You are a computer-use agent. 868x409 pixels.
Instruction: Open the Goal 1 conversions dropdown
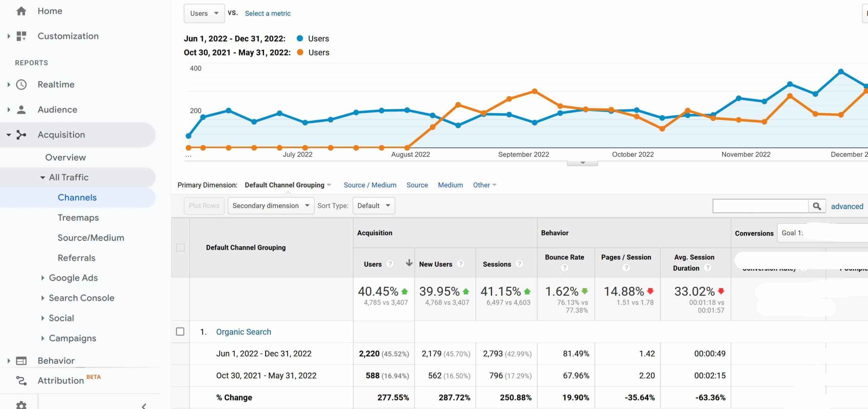tap(822, 233)
